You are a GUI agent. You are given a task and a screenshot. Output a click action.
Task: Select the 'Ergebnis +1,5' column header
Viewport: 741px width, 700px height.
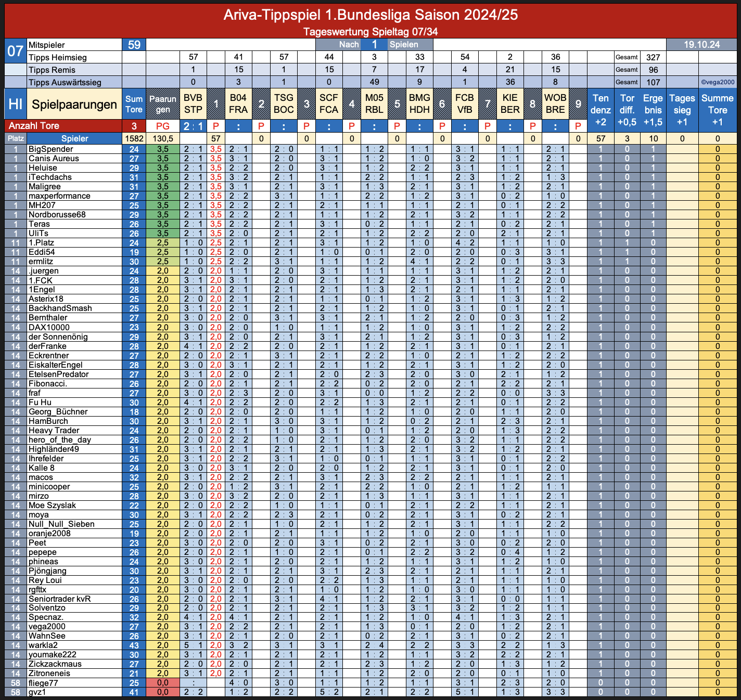(x=653, y=110)
